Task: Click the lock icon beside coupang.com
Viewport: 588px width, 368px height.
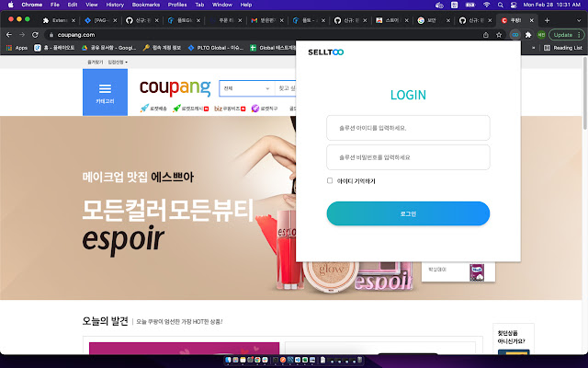Action: point(51,35)
